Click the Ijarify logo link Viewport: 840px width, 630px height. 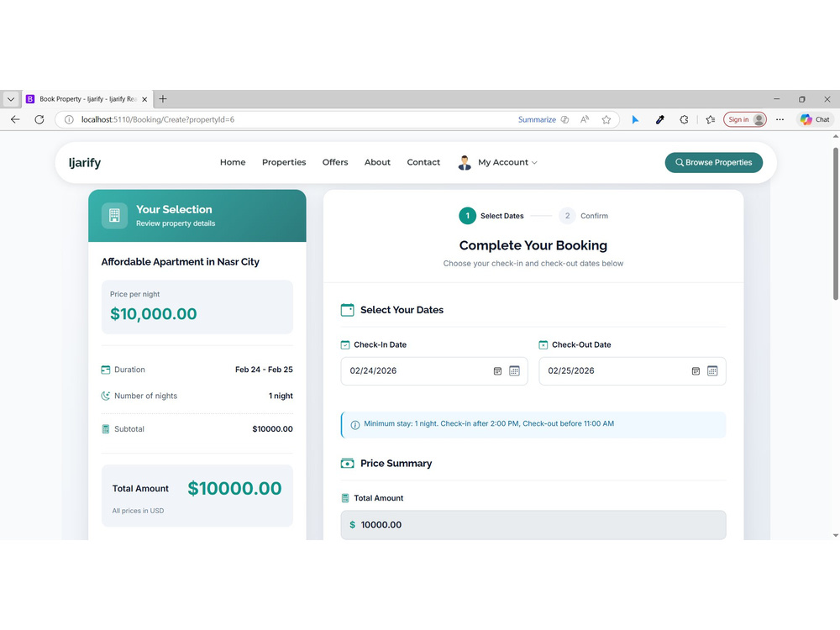(85, 162)
